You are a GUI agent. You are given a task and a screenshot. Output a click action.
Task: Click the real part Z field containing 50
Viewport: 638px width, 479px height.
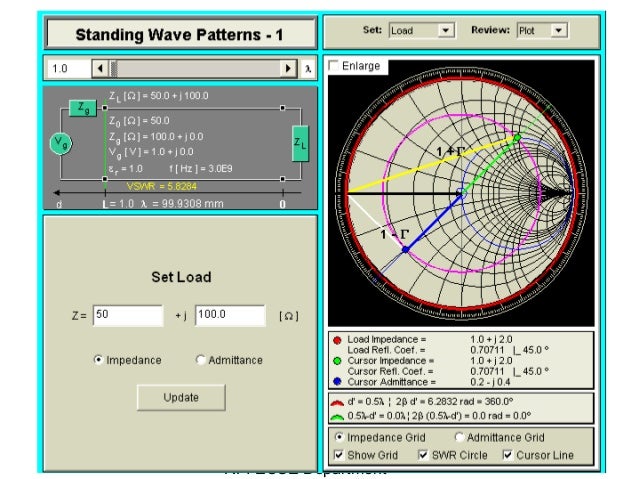[x=128, y=315]
